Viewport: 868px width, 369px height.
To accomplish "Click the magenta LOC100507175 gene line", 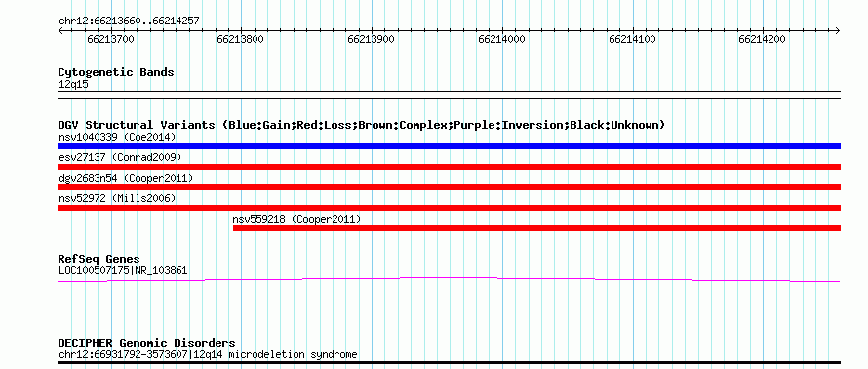I will (449, 279).
